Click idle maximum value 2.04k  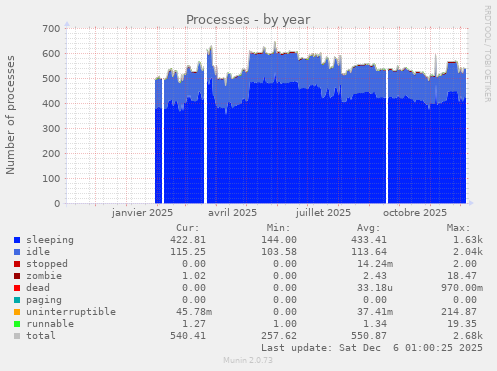point(468,252)
